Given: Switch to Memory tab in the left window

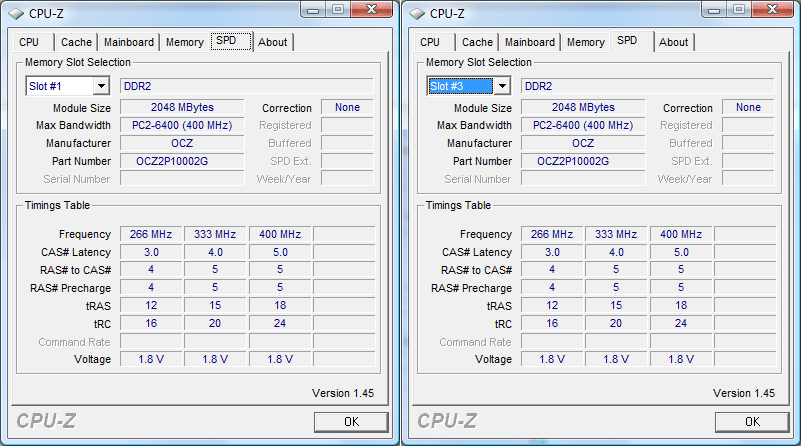Looking at the screenshot, I should pos(185,42).
